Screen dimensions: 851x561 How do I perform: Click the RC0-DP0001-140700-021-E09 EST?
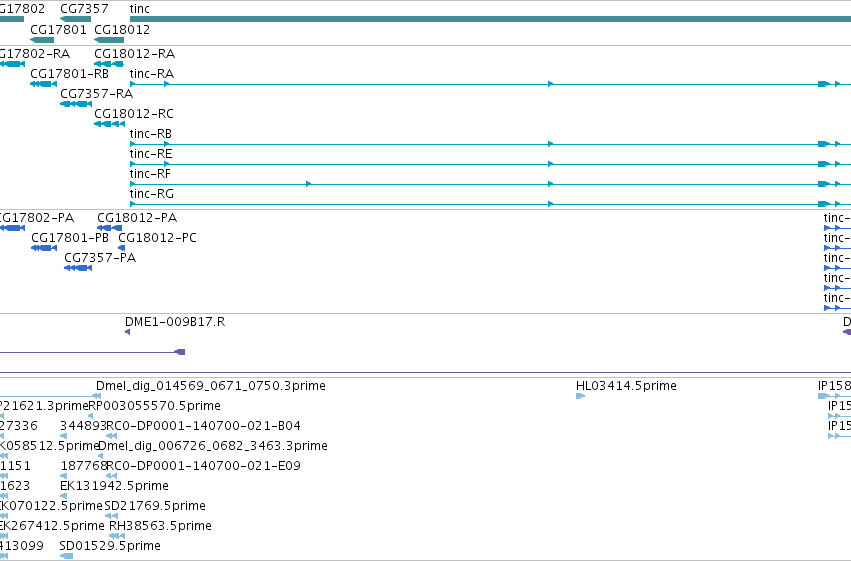click(111, 476)
